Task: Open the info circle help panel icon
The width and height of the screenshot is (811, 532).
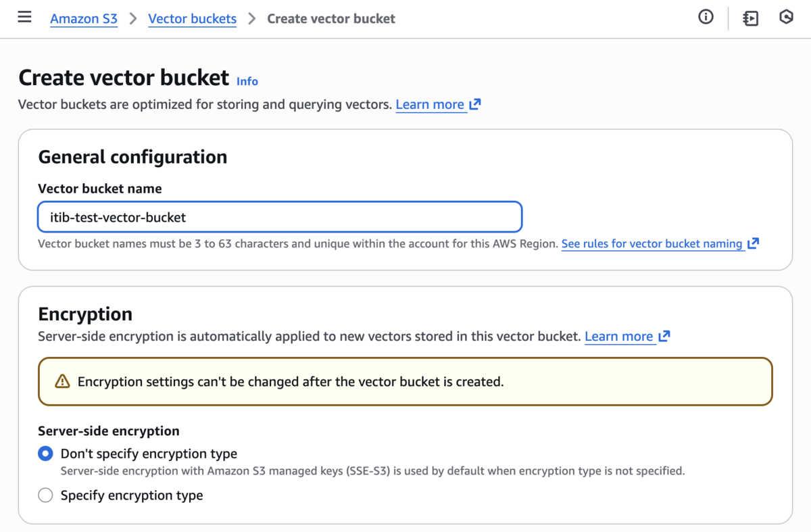Action: click(706, 18)
